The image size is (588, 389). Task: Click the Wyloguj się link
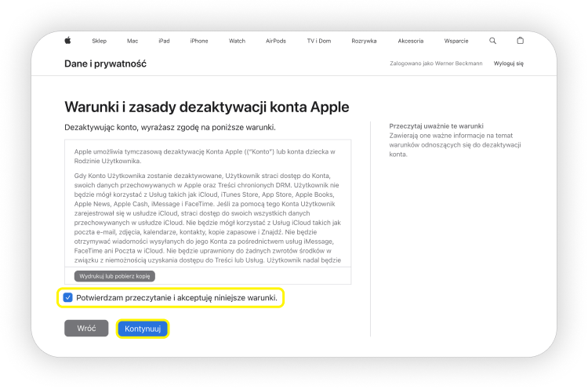click(x=509, y=64)
